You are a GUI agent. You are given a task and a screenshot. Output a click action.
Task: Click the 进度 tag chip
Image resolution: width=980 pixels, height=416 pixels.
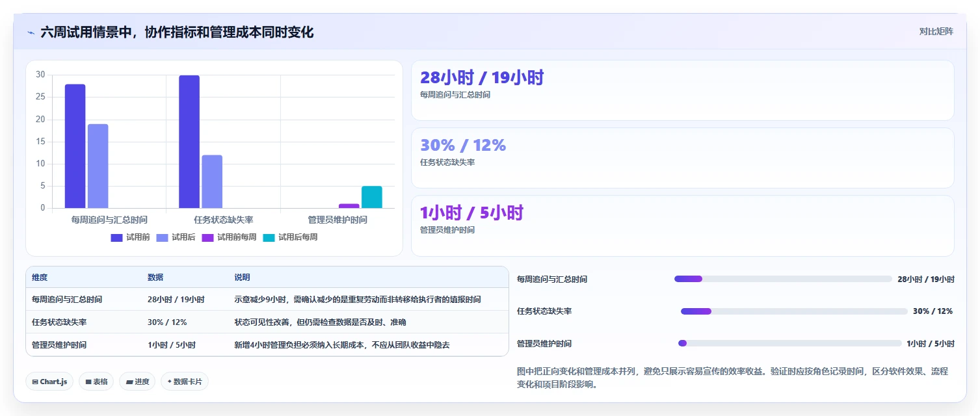point(137,382)
